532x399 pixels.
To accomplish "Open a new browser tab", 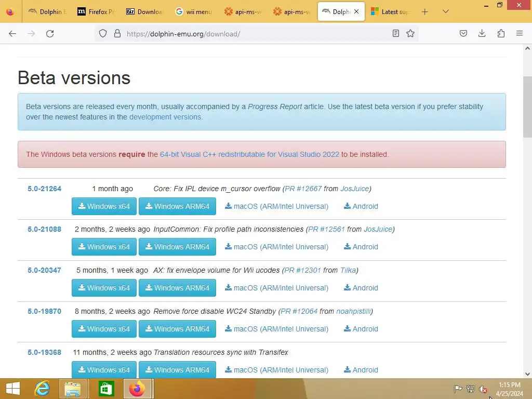I will click(425, 12).
